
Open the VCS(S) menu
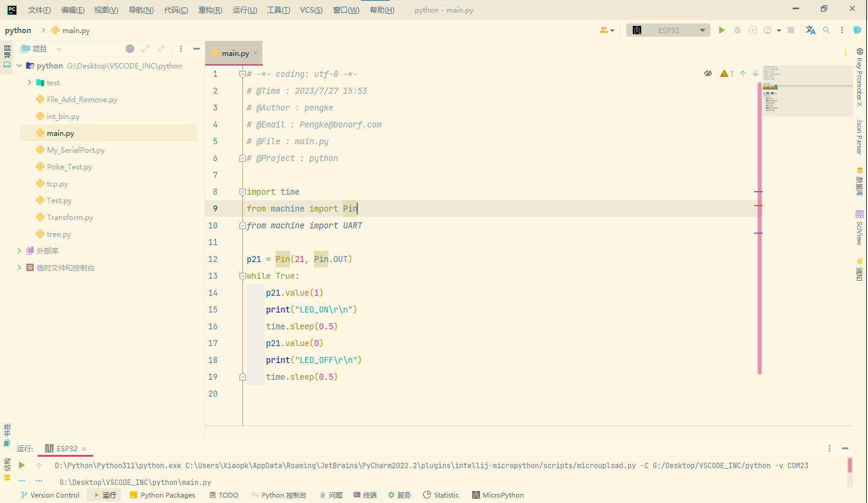click(x=312, y=10)
